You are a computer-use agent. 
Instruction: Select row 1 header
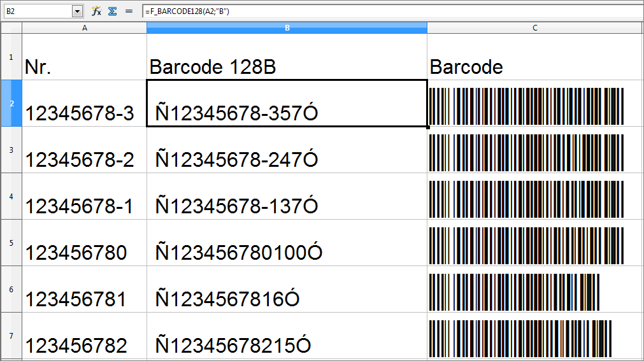tap(11, 57)
